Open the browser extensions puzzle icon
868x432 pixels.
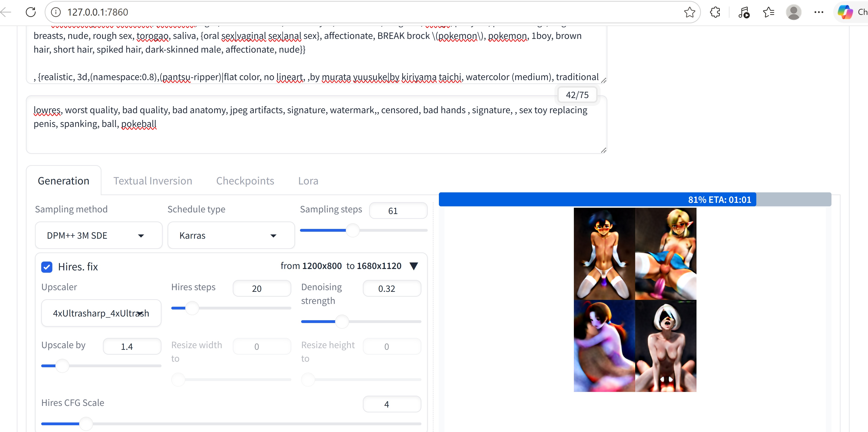click(715, 12)
